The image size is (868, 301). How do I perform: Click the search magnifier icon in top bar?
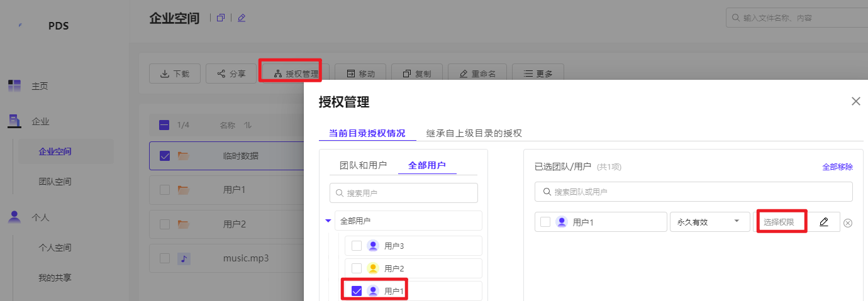tap(735, 18)
